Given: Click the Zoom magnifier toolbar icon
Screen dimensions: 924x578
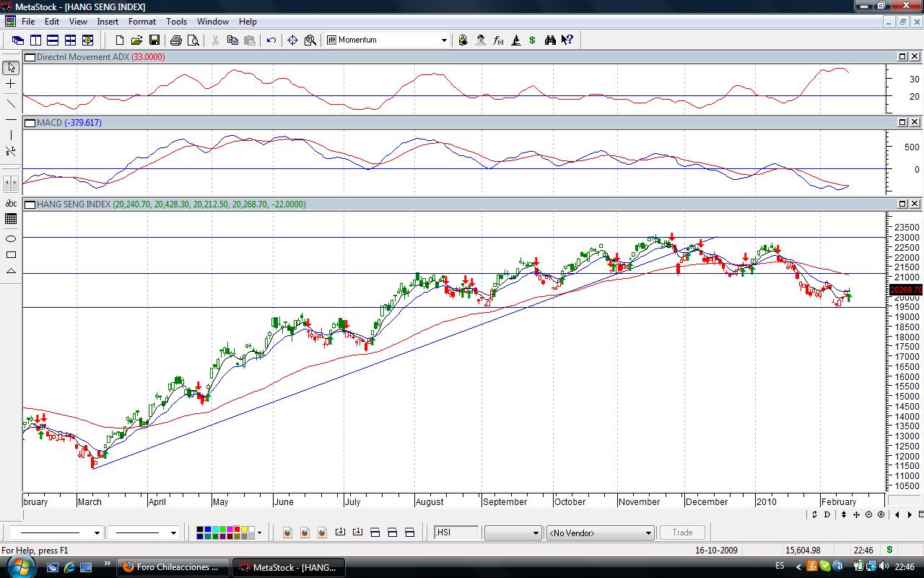Looking at the screenshot, I should tap(310, 40).
